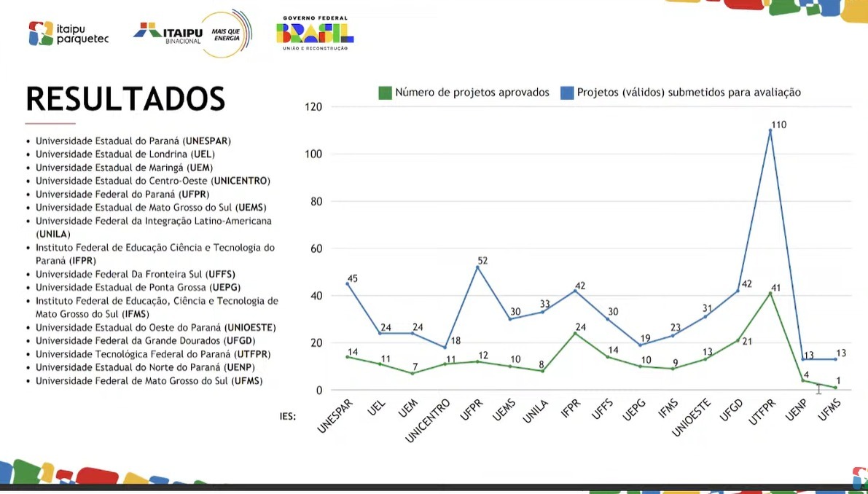Click the blue data point labeled 45
The height and width of the screenshot is (494, 868).
(x=347, y=284)
